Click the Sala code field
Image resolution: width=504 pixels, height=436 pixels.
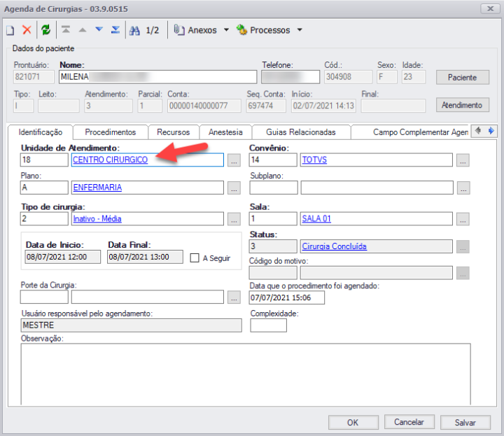point(273,218)
